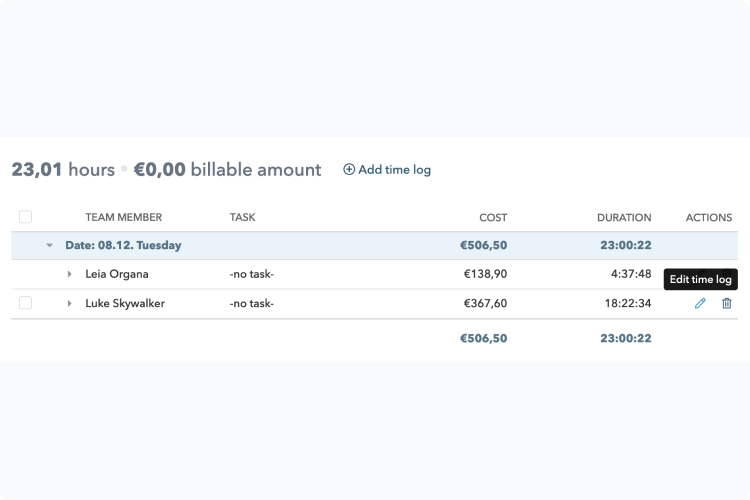
Task: Select the Leia Organa name
Action: pos(117,274)
